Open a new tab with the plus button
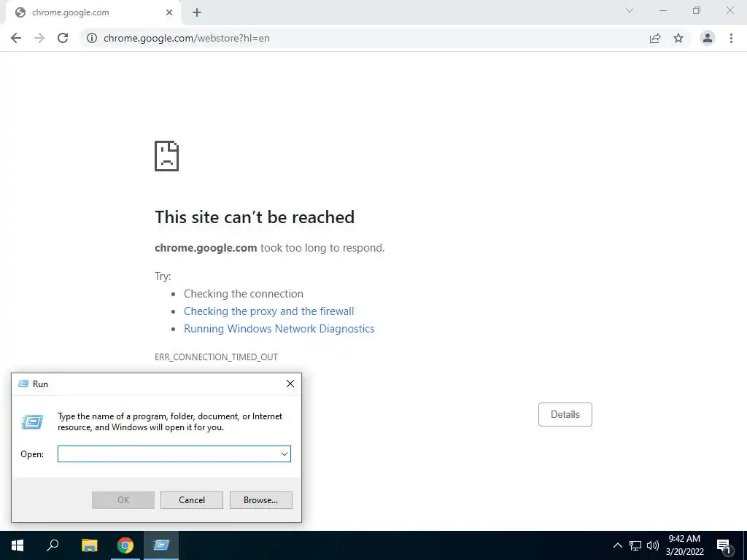Viewport: 747px width, 560px height. [x=197, y=12]
